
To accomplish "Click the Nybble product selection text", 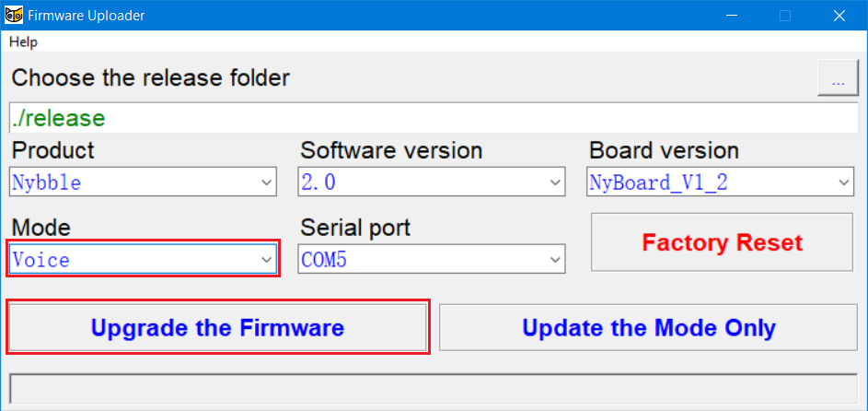I will 47,182.
